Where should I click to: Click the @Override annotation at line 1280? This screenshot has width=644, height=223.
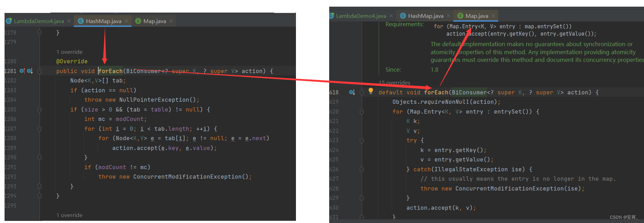[72, 62]
